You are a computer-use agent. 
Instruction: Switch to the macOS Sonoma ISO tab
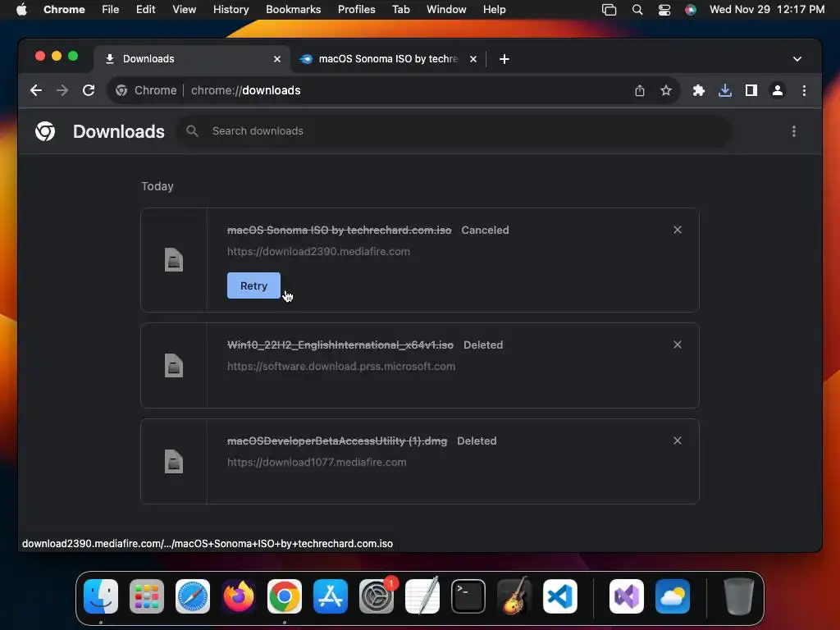point(388,59)
